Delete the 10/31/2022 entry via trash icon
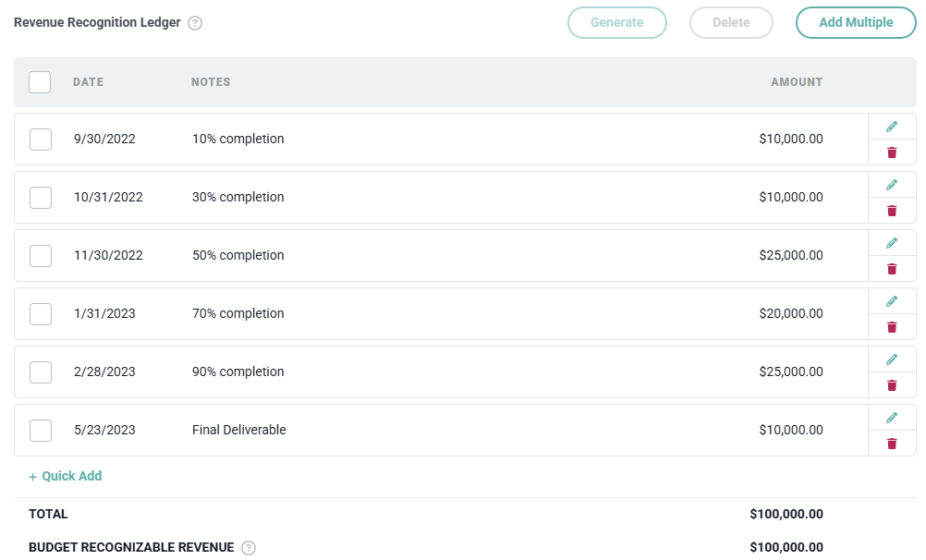Image resolution: width=926 pixels, height=560 pixels. pyautogui.click(x=892, y=211)
